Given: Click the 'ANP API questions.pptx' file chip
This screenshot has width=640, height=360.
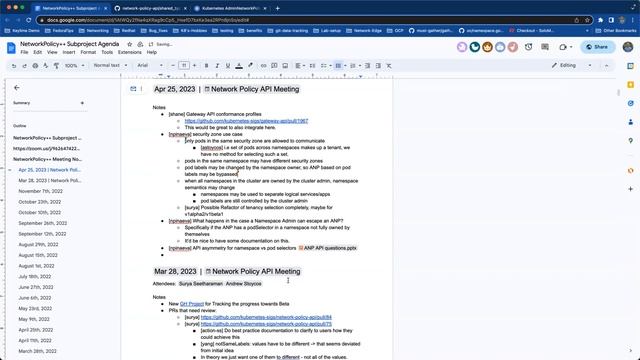Looking at the screenshot, I should (328, 248).
